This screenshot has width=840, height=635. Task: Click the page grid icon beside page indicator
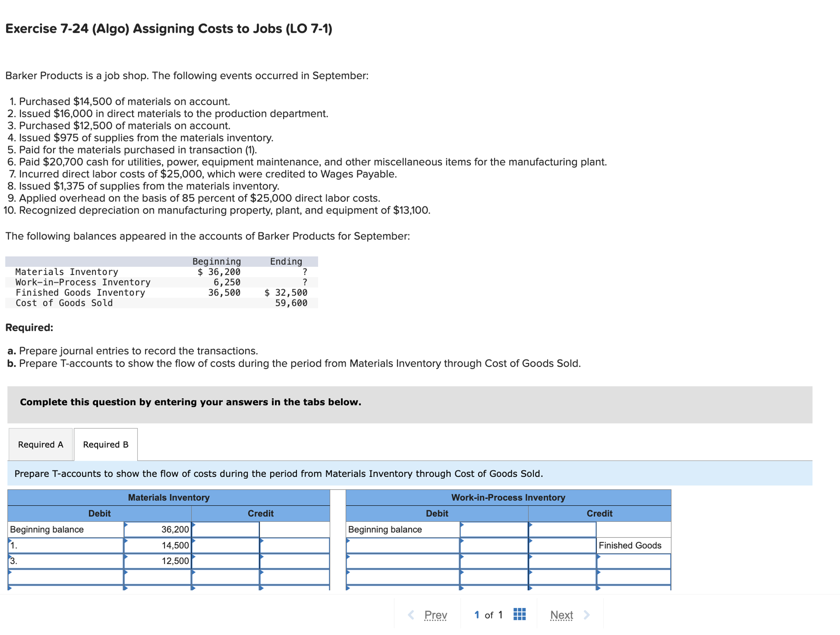(519, 615)
